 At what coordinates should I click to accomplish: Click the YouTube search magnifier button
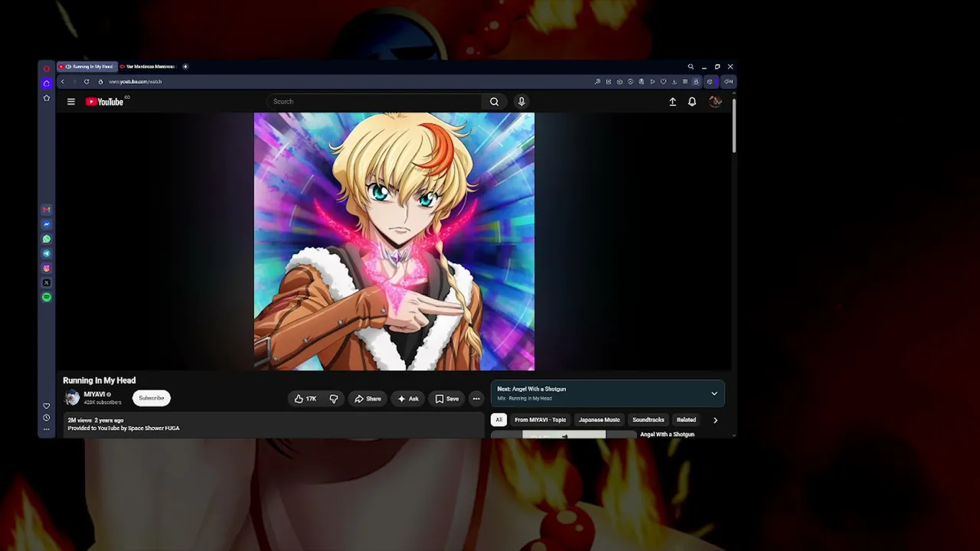click(x=495, y=102)
